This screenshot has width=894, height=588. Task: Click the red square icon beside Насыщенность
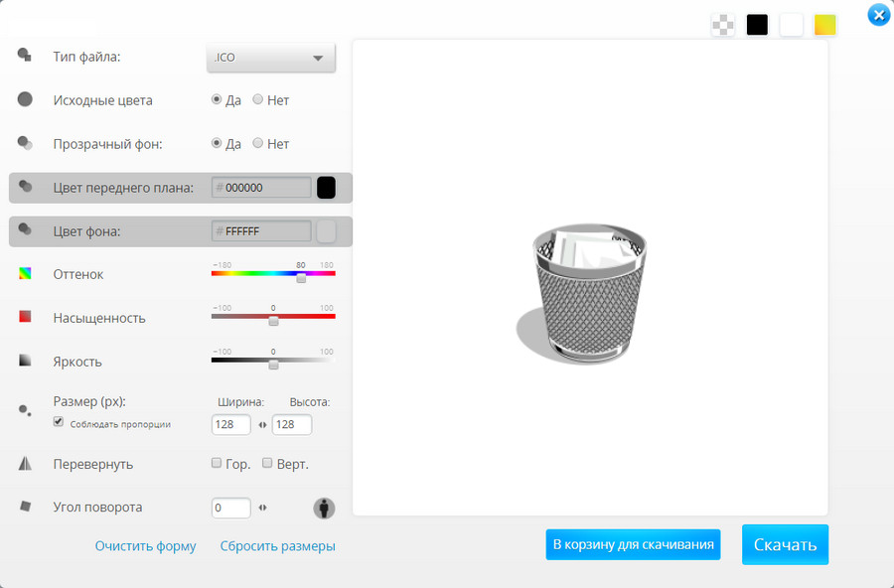click(25, 316)
